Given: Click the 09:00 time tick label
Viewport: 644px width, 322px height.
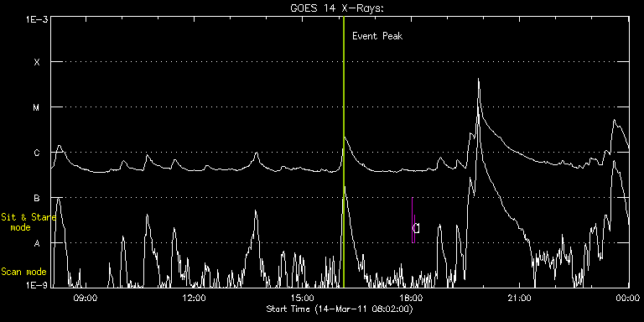Looking at the screenshot, I should point(85,299).
